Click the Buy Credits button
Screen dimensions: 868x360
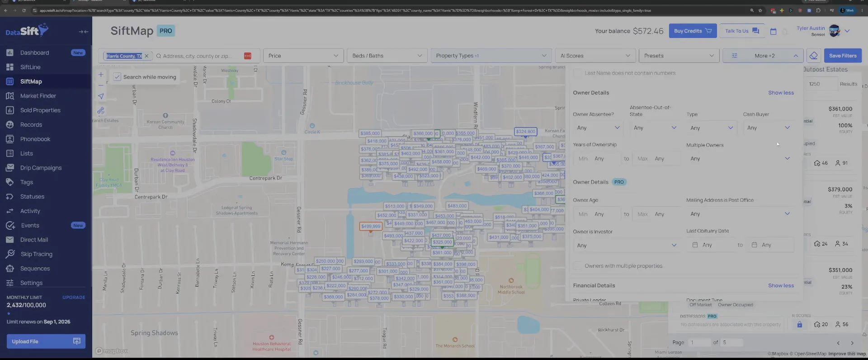coord(693,31)
